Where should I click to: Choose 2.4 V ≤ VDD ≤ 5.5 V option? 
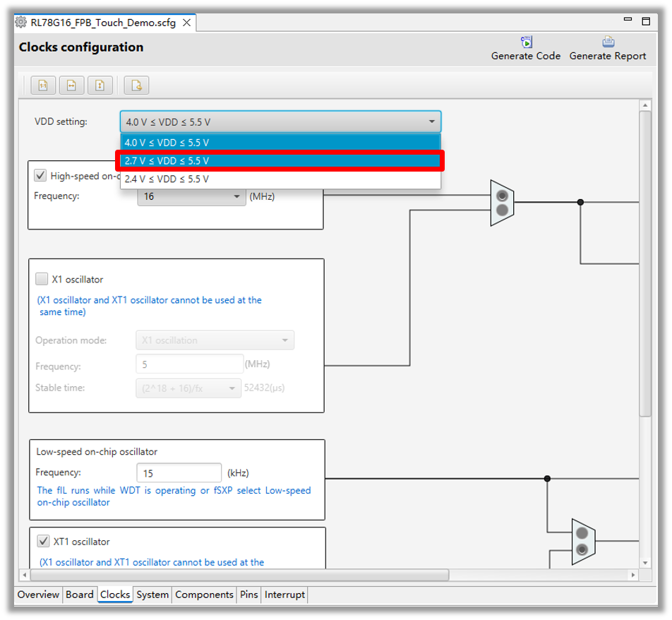click(280, 179)
